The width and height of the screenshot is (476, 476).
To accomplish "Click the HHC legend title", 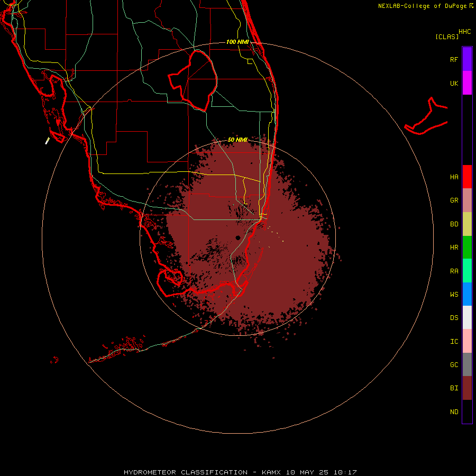I will pyautogui.click(x=465, y=32).
